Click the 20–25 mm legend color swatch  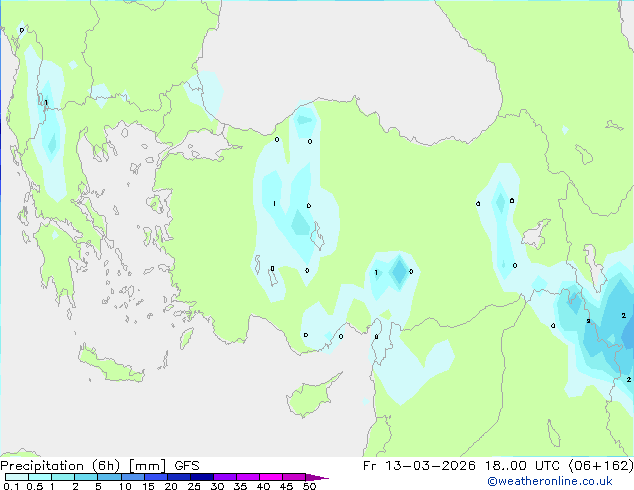click(x=179, y=477)
